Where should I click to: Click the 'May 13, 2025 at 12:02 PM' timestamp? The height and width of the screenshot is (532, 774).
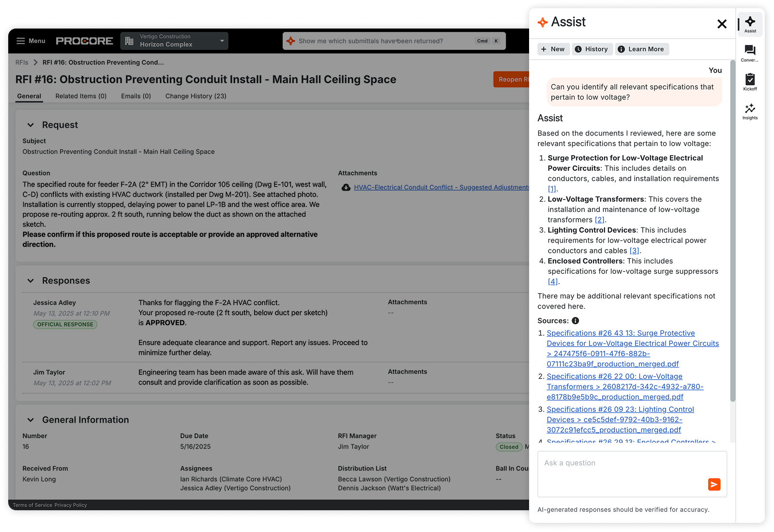click(72, 384)
